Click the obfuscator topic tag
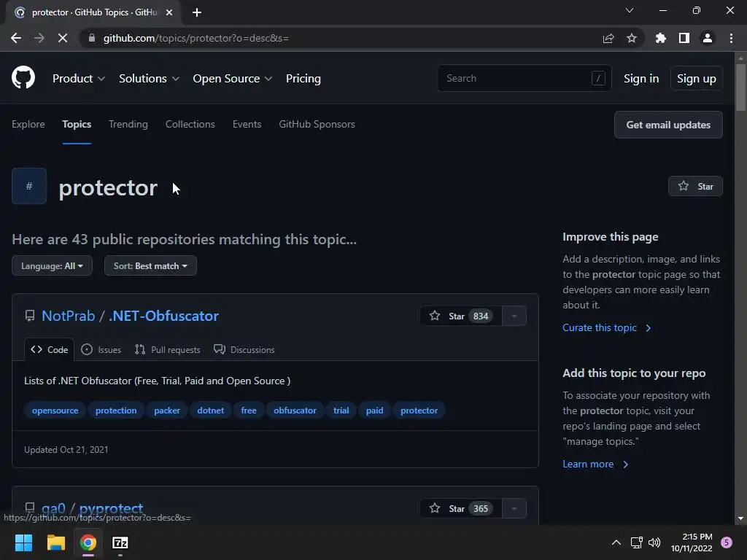The width and height of the screenshot is (747, 560). 295,411
